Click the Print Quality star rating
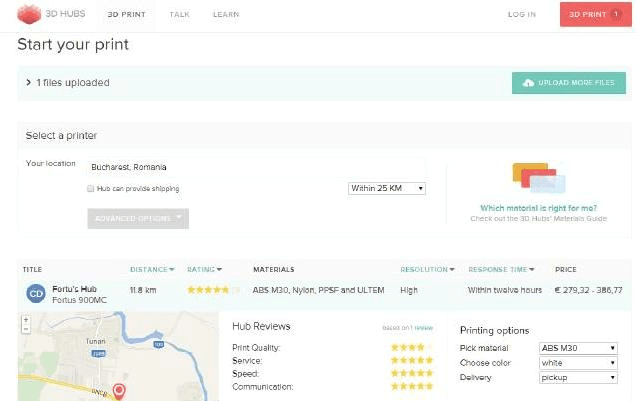The height and width of the screenshot is (401, 637). click(411, 347)
